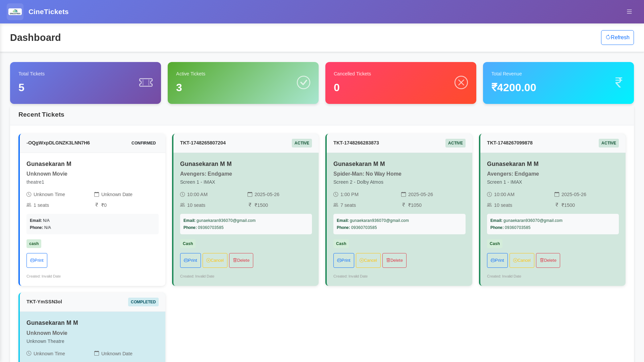Click the rupee icon in the Total Revenue card

(619, 82)
